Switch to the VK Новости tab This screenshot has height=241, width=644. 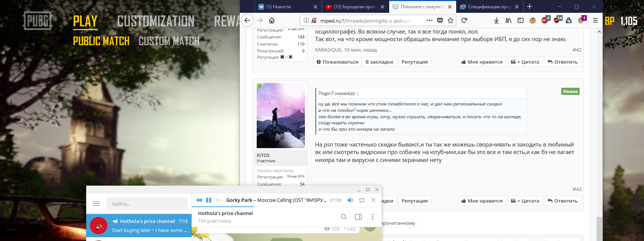[284, 6]
